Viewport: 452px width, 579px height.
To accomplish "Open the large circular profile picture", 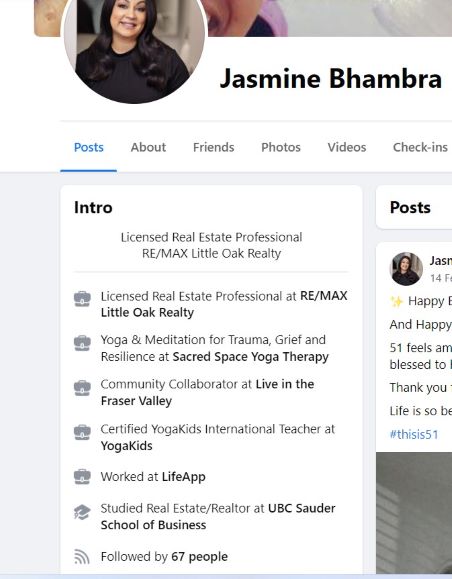I will coord(134,48).
